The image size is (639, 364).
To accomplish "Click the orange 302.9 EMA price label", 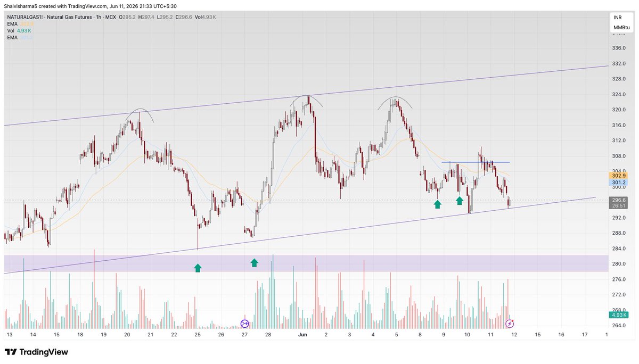I will pyautogui.click(x=618, y=175).
